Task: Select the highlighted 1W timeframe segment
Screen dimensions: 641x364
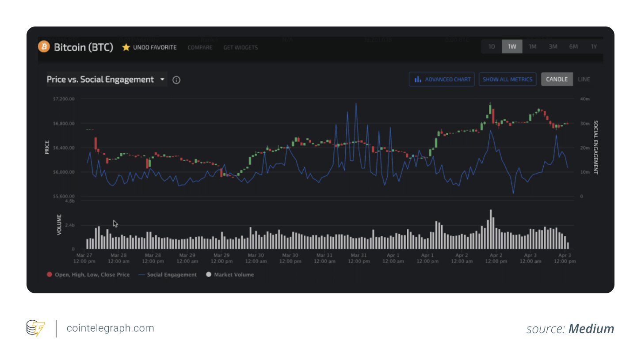Action: click(x=512, y=46)
